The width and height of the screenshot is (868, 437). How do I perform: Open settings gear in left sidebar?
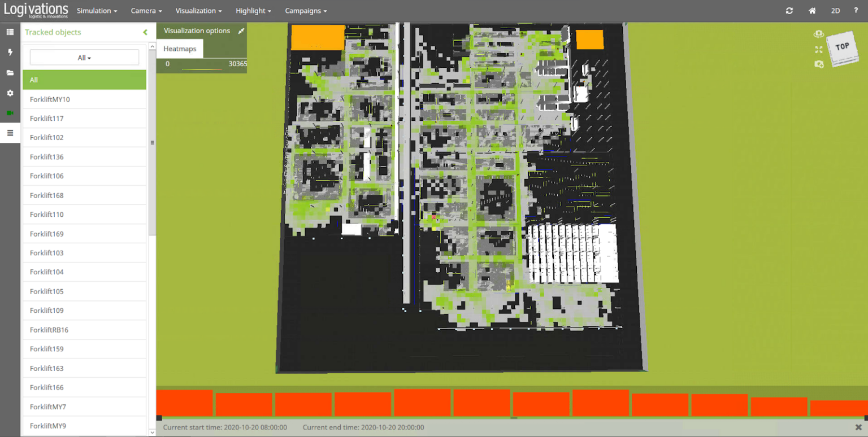[x=10, y=93]
